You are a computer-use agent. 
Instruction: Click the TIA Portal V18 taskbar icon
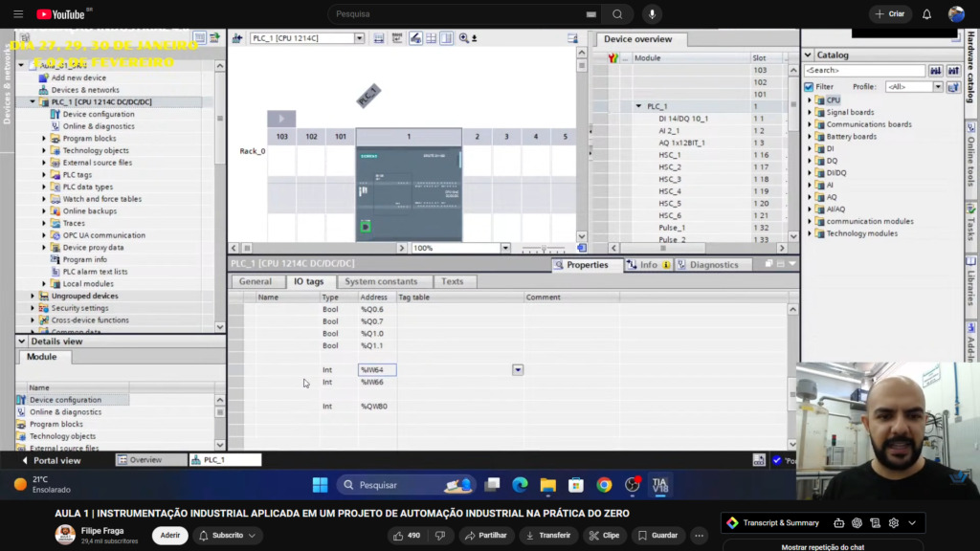660,485
